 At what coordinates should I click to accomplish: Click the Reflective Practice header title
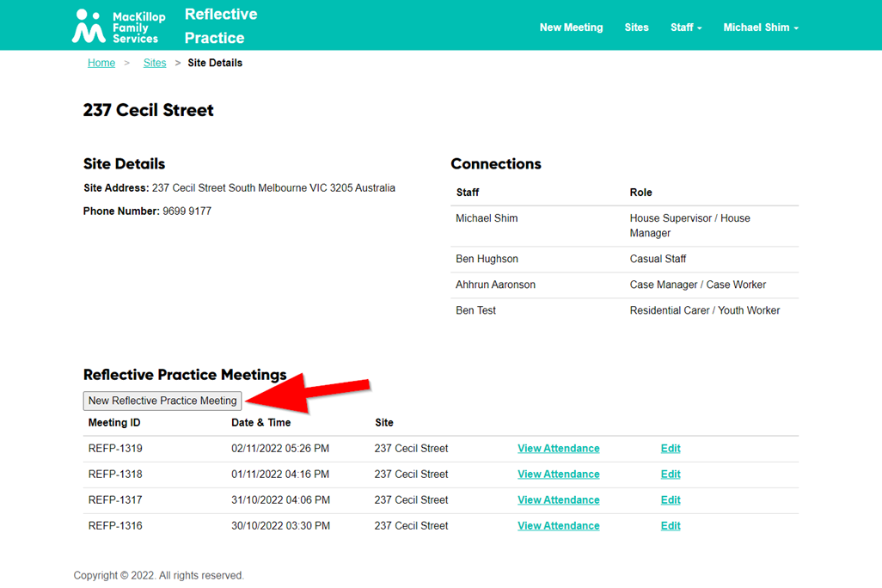[x=220, y=26]
